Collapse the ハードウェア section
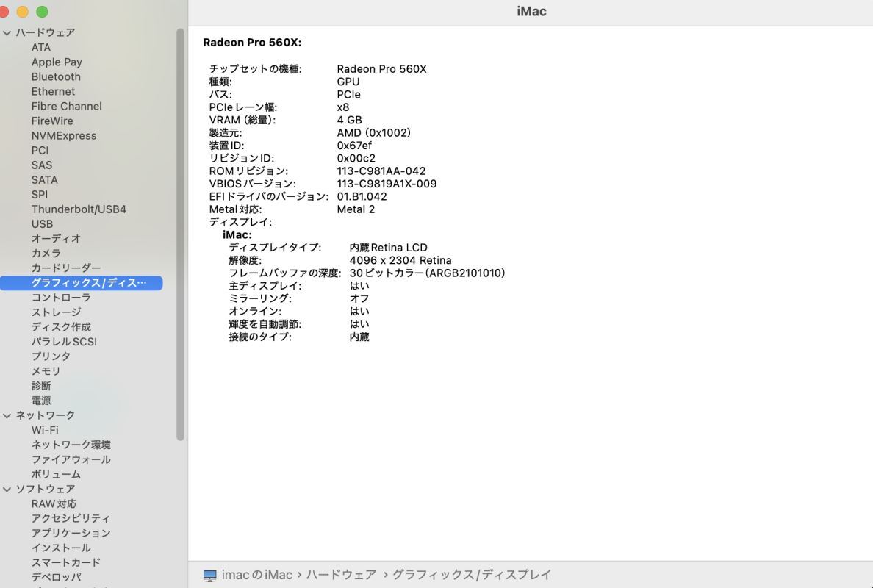The width and height of the screenshot is (873, 588). (x=7, y=33)
